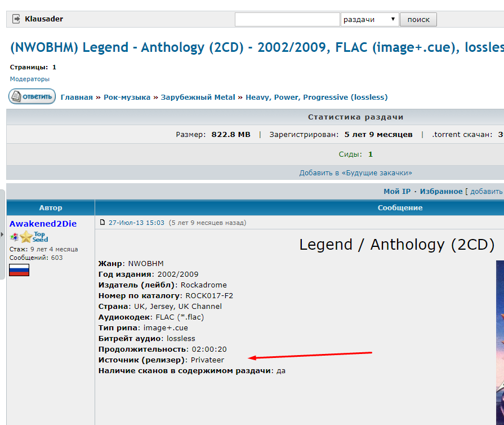Select the source name Privateer
The height and width of the screenshot is (425, 504).
207,360
